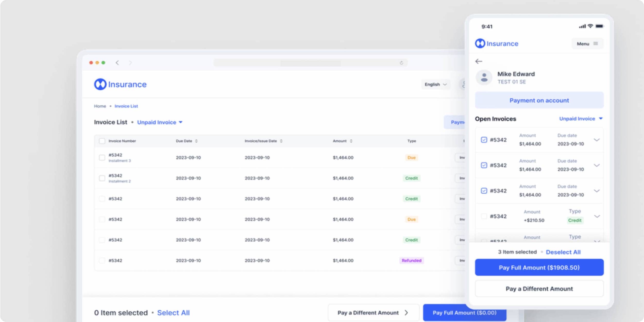Check the #5342 Installment 2 row checkbox
This screenshot has height=322, width=644.
coord(102,178)
